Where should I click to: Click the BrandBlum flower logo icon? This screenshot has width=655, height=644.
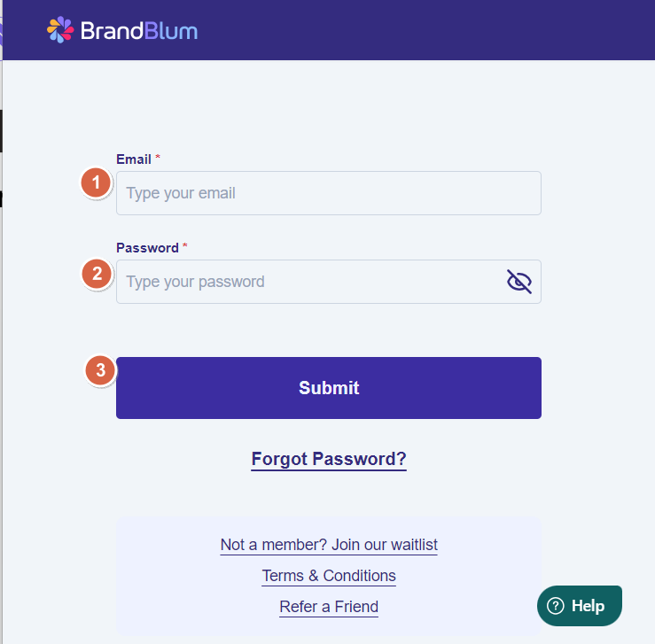[x=60, y=30]
